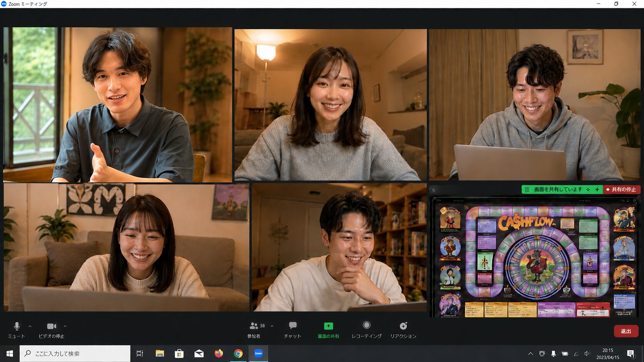Image resolution: width=644 pixels, height=362 pixels.
Task: Click the green square icon in sharing bar
Action: tap(527, 189)
